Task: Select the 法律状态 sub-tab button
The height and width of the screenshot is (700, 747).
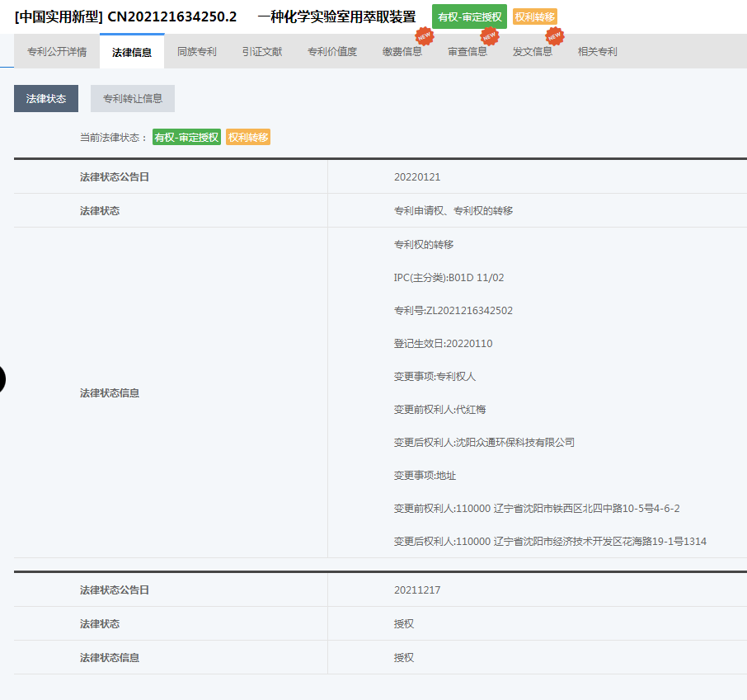Action: coord(46,99)
